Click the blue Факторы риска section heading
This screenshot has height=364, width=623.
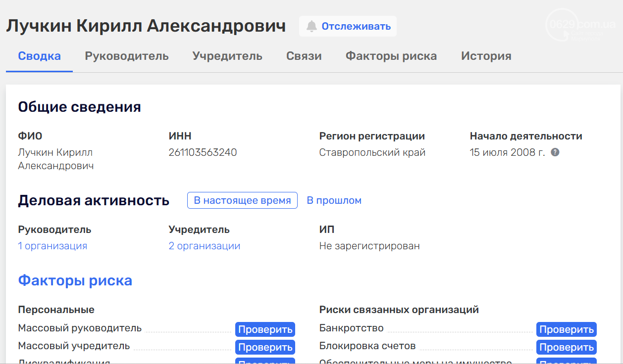[x=75, y=281]
